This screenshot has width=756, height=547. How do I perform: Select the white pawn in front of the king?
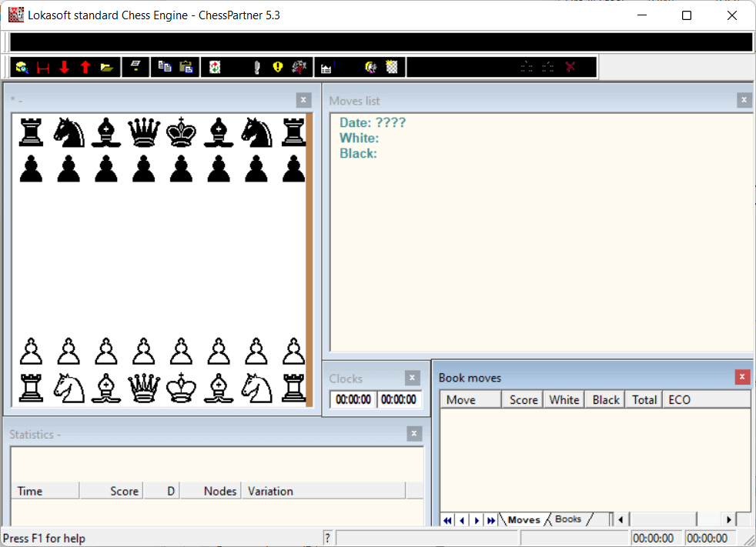[181, 351]
